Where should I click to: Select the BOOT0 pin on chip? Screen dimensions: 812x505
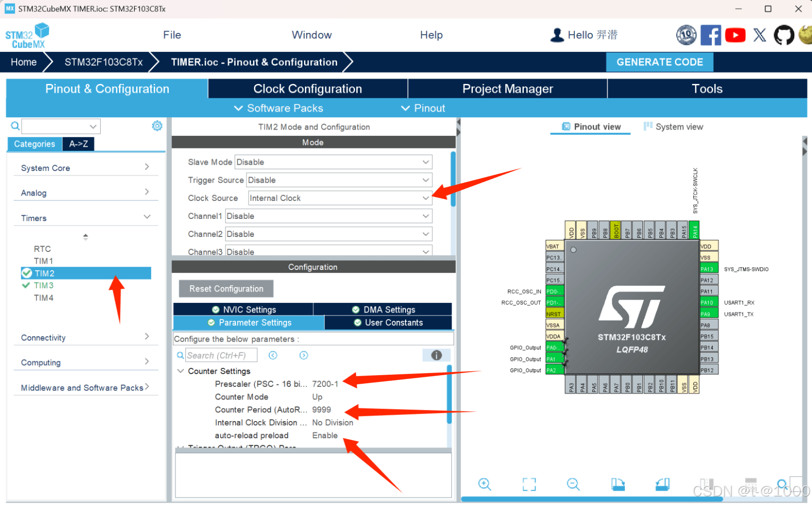[616, 230]
